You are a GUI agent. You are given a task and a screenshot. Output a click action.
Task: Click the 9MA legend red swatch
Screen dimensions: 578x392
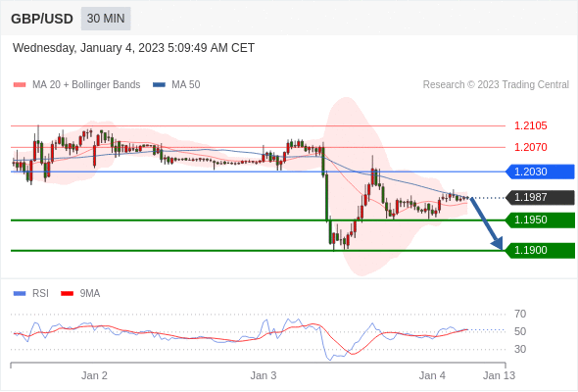(67, 294)
